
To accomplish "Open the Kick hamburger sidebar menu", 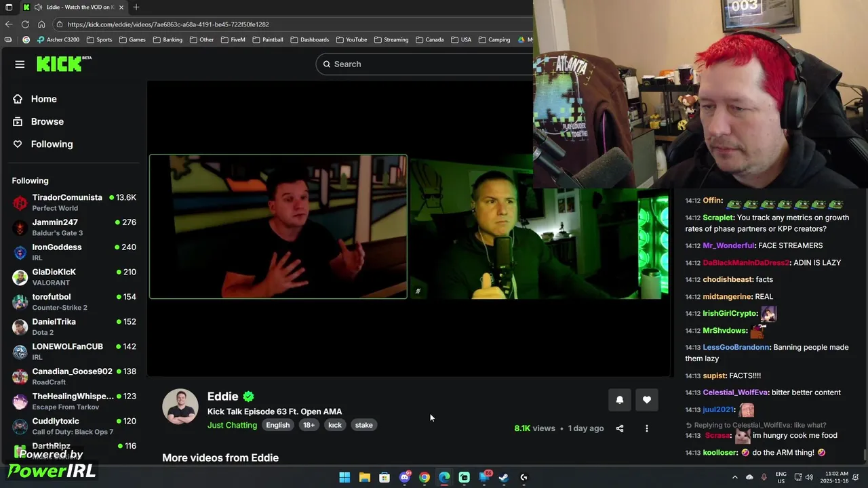I will point(20,64).
